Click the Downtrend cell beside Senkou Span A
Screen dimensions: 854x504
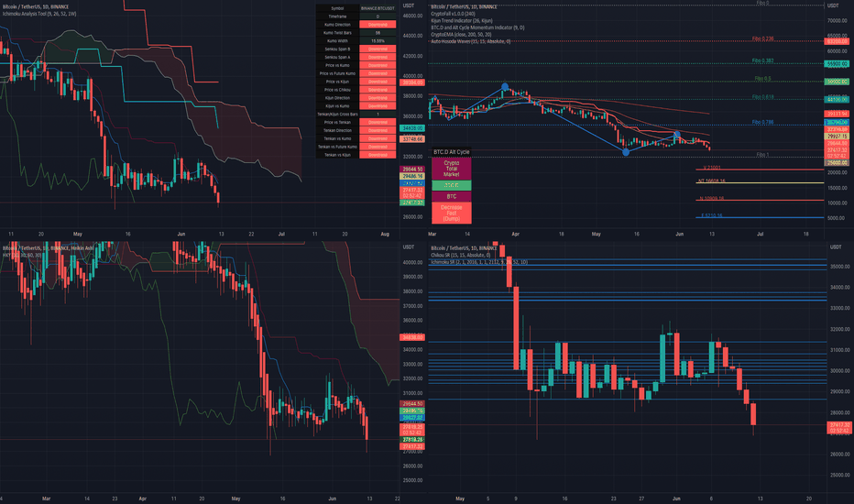[x=378, y=57]
